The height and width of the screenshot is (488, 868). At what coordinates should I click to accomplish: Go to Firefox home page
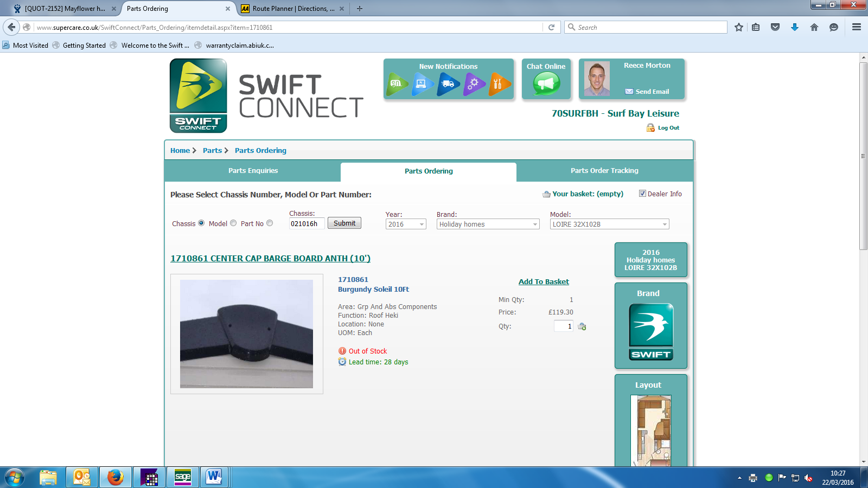(x=814, y=27)
